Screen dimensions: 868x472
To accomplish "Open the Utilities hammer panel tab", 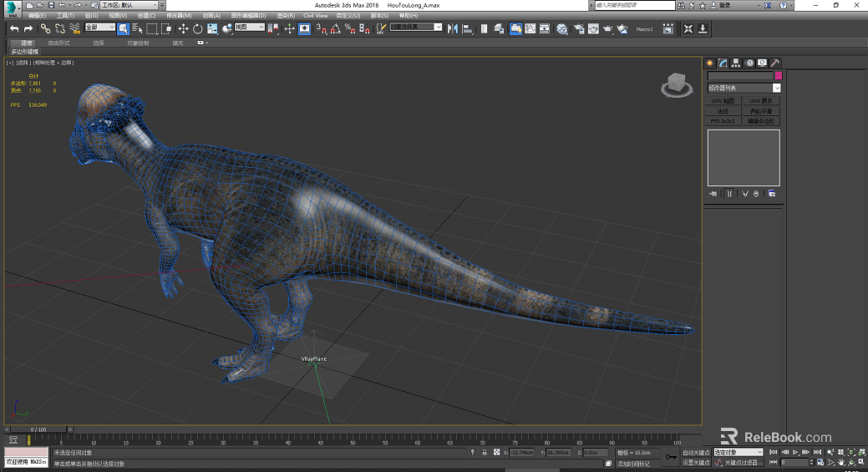I will [x=775, y=63].
